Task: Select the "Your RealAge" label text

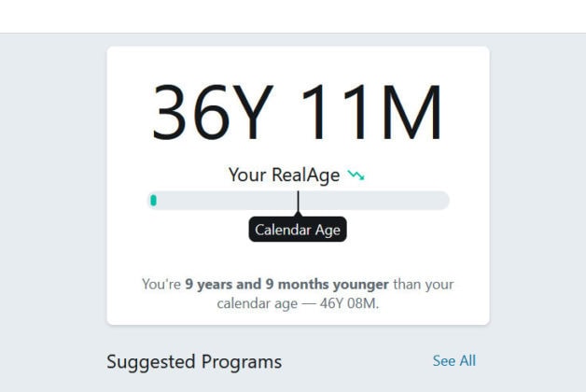Action: [x=284, y=175]
